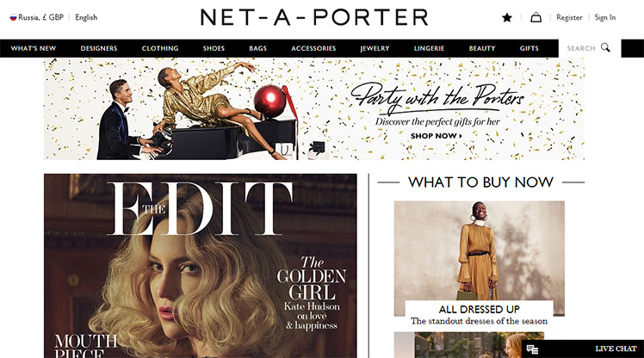This screenshot has height=358, width=644.
Task: Click the Register link
Action: click(569, 17)
